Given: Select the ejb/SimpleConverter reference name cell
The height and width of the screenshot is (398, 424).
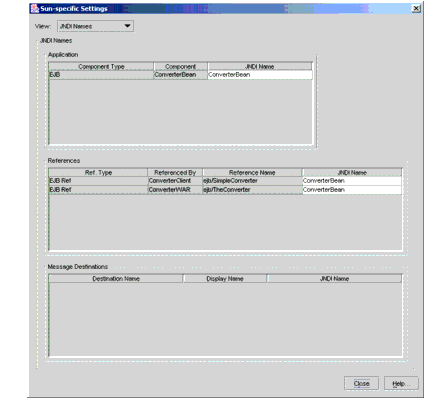Looking at the screenshot, I should (x=252, y=181).
